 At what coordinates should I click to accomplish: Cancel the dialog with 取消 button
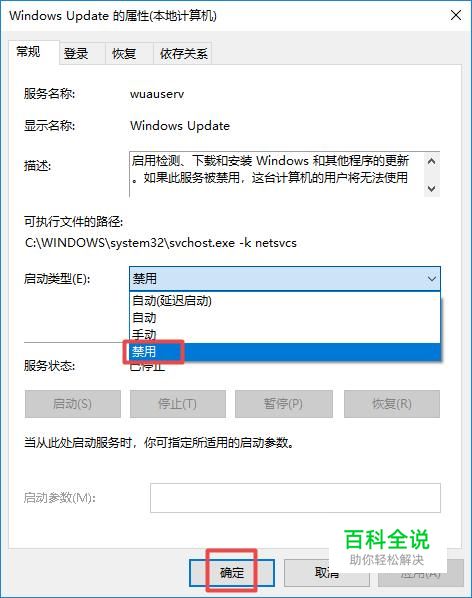click(326, 572)
